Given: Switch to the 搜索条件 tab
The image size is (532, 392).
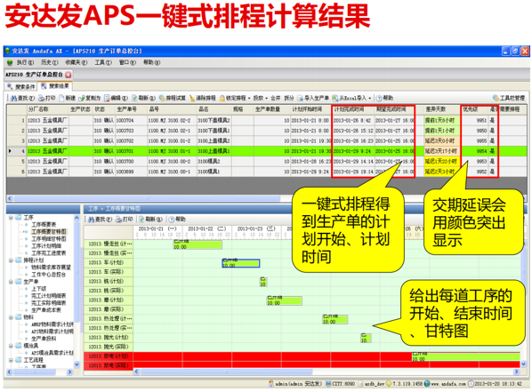Looking at the screenshot, I should (21, 87).
